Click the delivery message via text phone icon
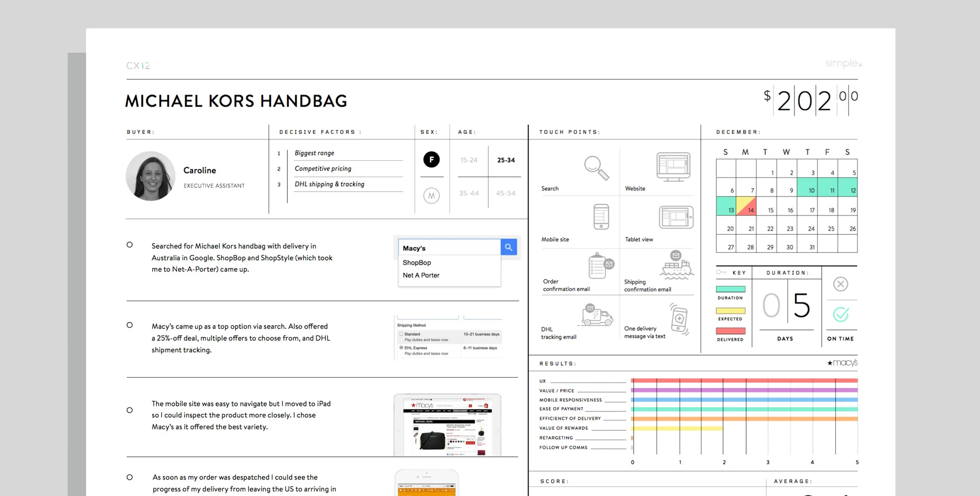The image size is (980, 496). coord(680,319)
